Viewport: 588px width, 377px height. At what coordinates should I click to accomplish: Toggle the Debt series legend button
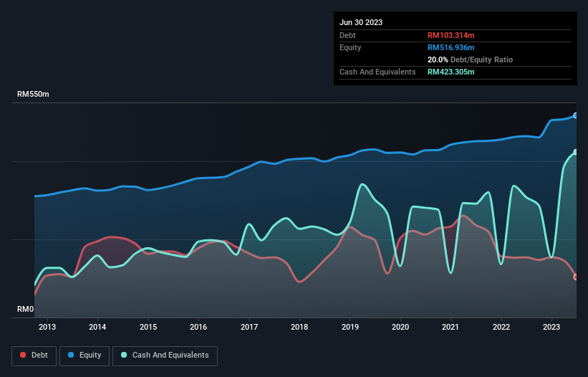[x=34, y=355]
